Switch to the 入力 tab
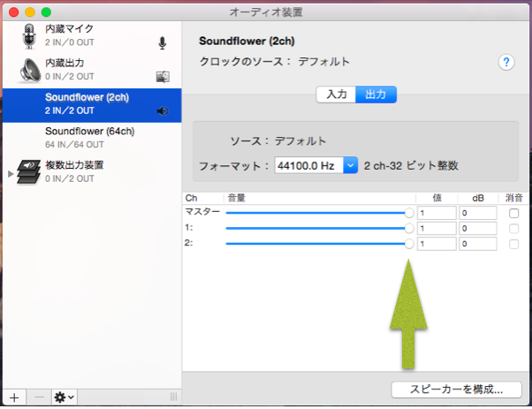The image size is (532, 409). pyautogui.click(x=336, y=95)
